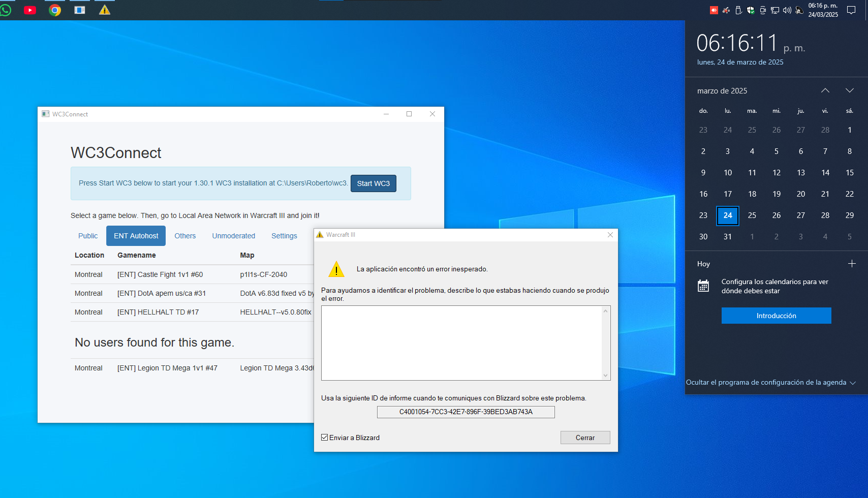Open network status tray icon
868x498 pixels.
775,10
